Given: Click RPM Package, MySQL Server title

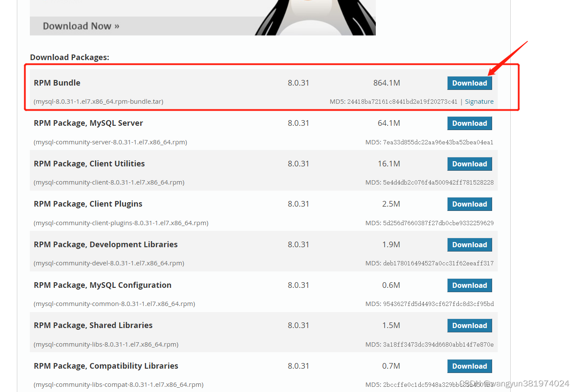Looking at the screenshot, I should [88, 123].
